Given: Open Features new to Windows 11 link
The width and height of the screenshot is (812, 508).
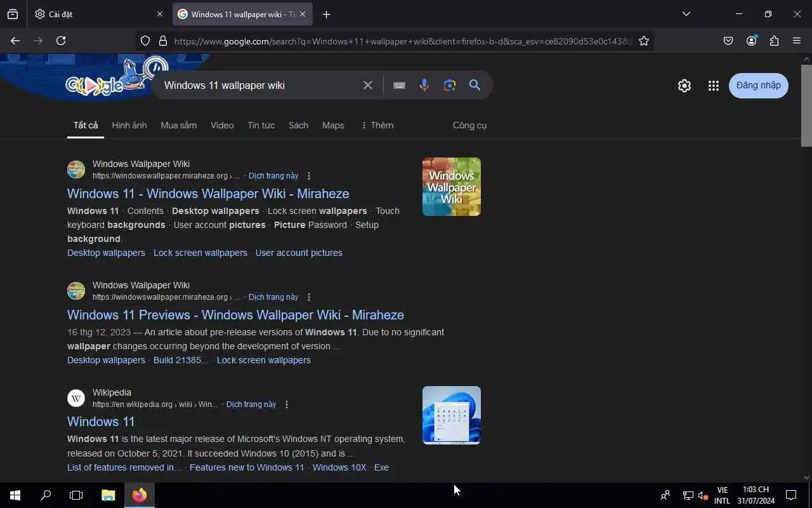Looking at the screenshot, I should (x=247, y=467).
